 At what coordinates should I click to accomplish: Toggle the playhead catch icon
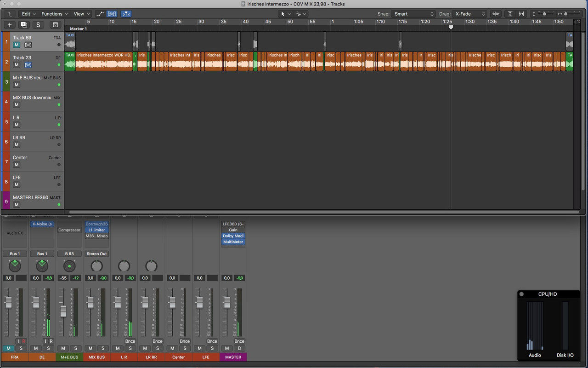coord(126,14)
